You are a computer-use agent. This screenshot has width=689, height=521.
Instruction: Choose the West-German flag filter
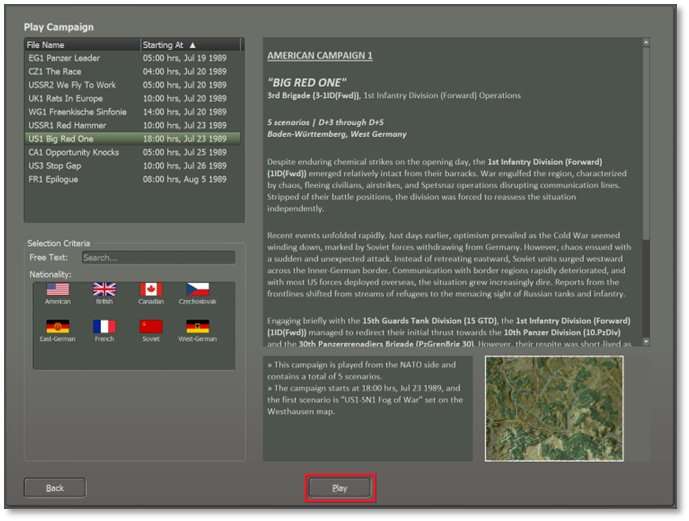click(198, 327)
